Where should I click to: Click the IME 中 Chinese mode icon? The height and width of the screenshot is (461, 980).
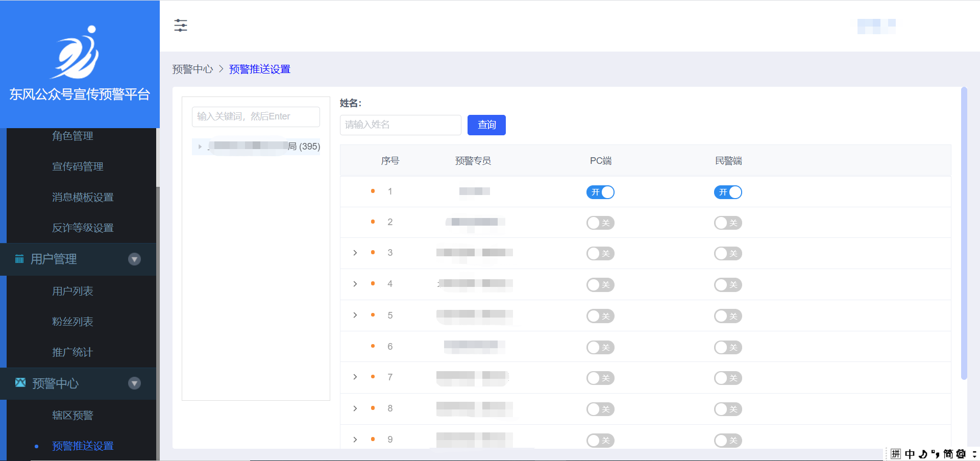910,454
